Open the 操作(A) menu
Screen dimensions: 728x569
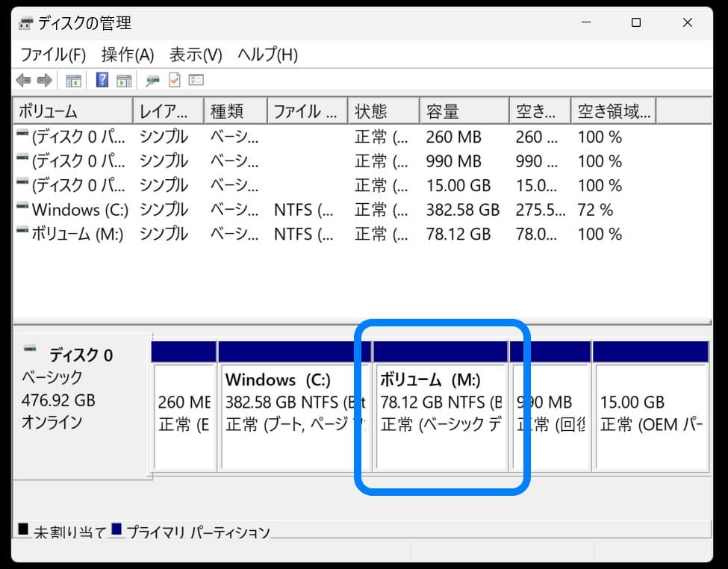point(128,55)
